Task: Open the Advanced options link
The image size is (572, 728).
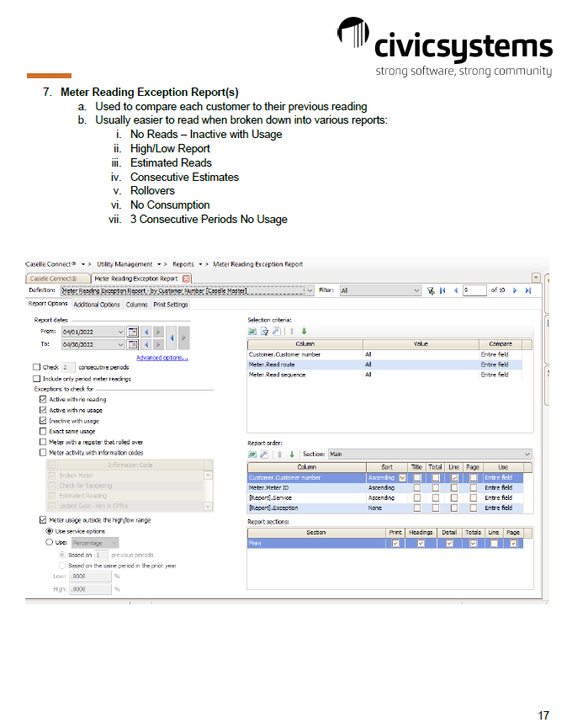Action: tap(162, 358)
